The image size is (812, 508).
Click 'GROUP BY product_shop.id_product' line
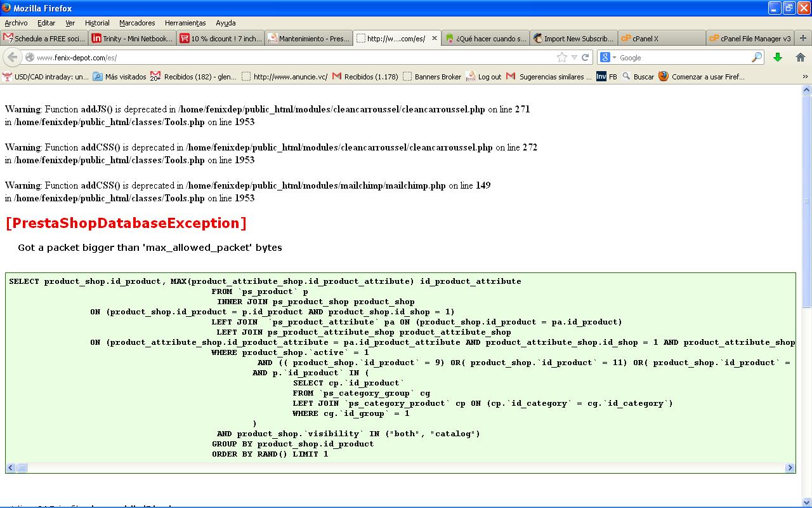[292, 444]
